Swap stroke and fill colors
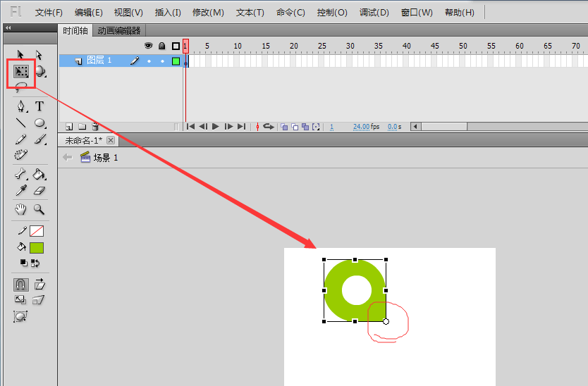This screenshot has height=386, width=588. tap(35, 263)
